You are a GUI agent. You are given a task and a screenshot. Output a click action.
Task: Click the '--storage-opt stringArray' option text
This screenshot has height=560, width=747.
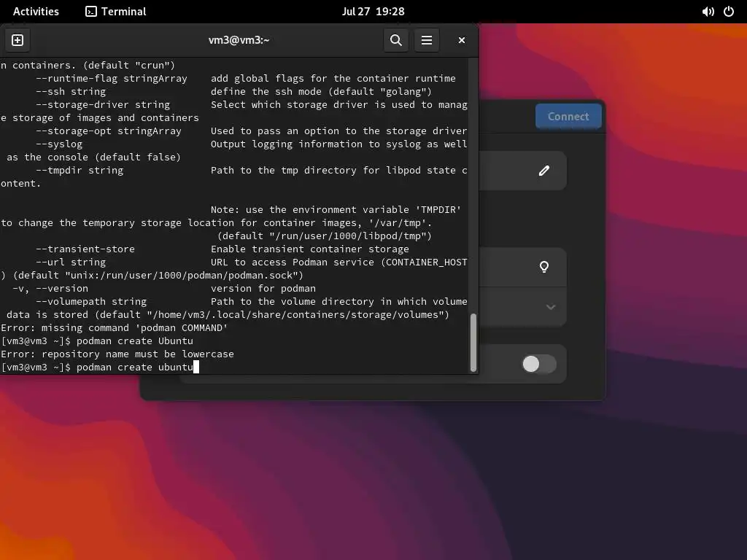109,131
